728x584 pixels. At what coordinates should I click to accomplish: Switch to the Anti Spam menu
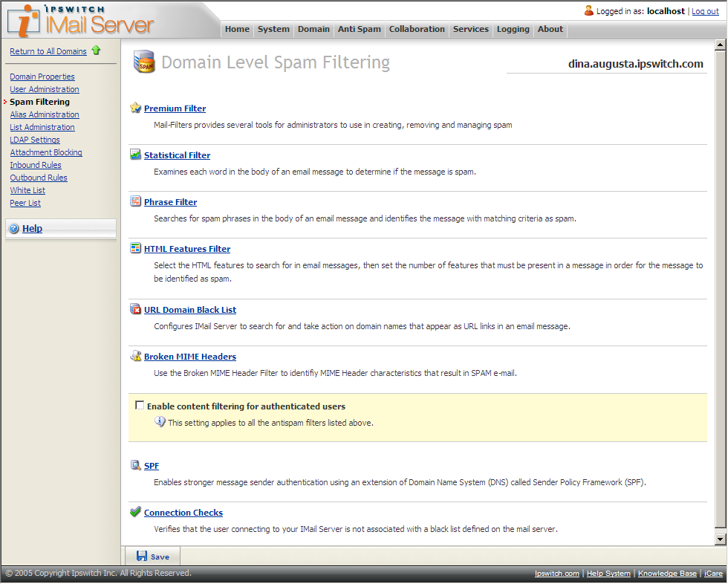tap(359, 29)
